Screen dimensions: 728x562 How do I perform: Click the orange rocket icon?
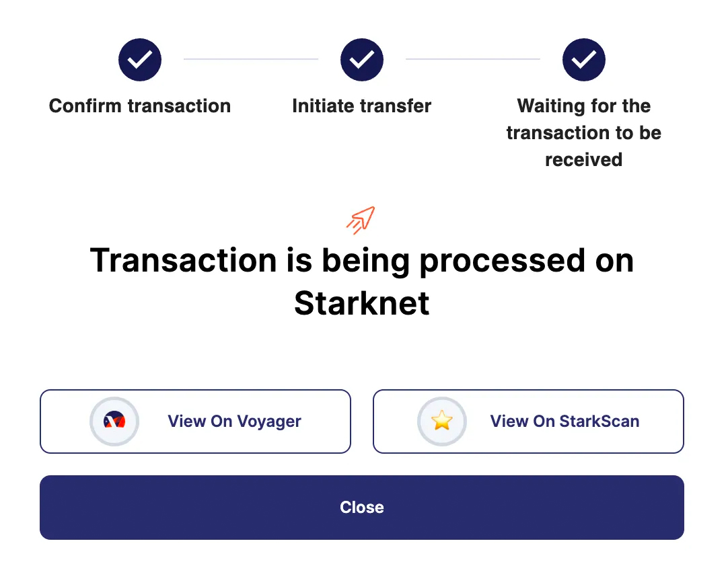(361, 220)
